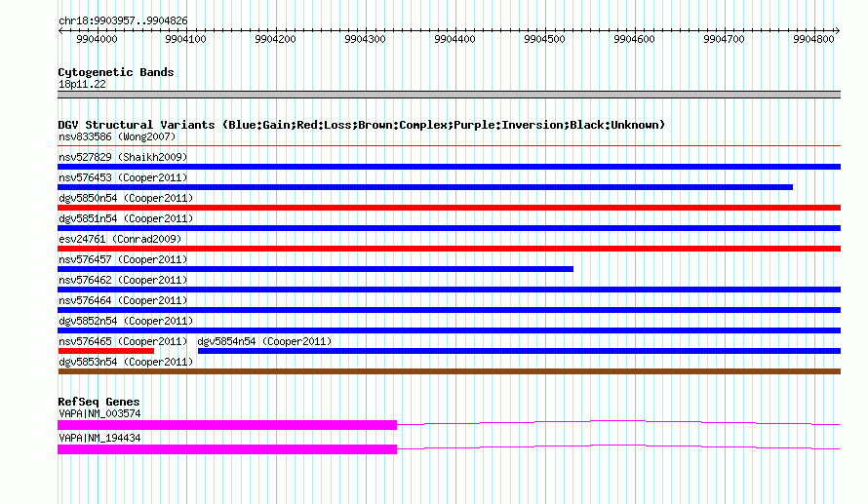
Task: Click ruler tick label 9904000
Action: click(97, 39)
